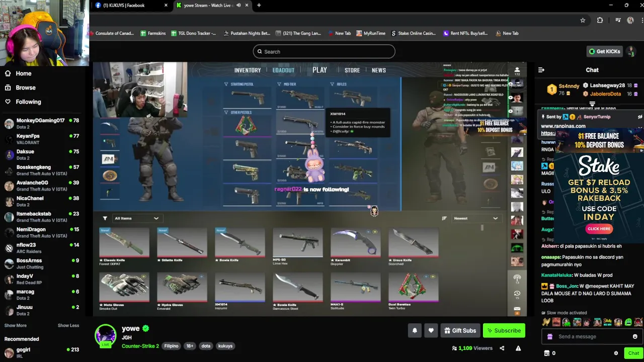Click the Filipino language tag

pos(171,346)
